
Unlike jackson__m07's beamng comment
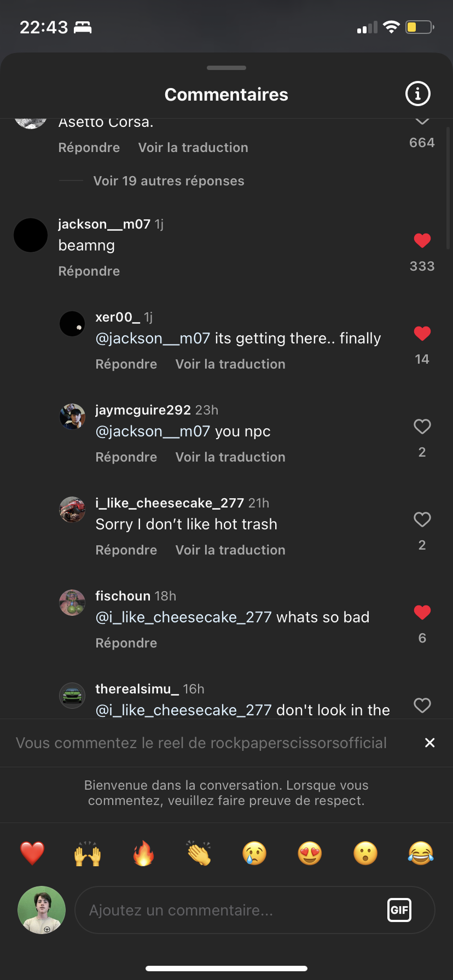point(422,241)
